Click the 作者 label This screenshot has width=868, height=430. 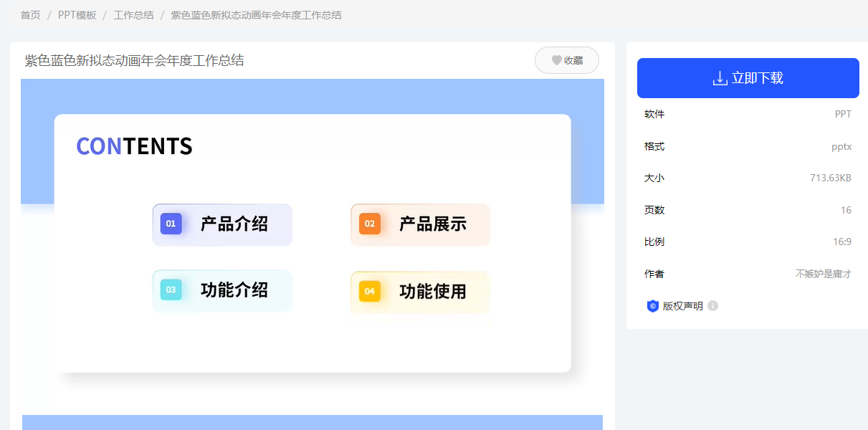654,274
